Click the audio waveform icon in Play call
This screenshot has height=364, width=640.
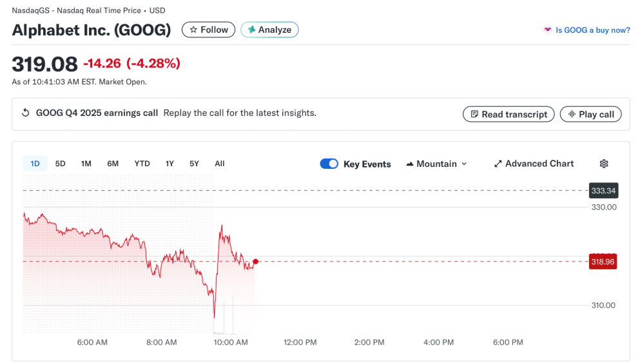coord(571,114)
